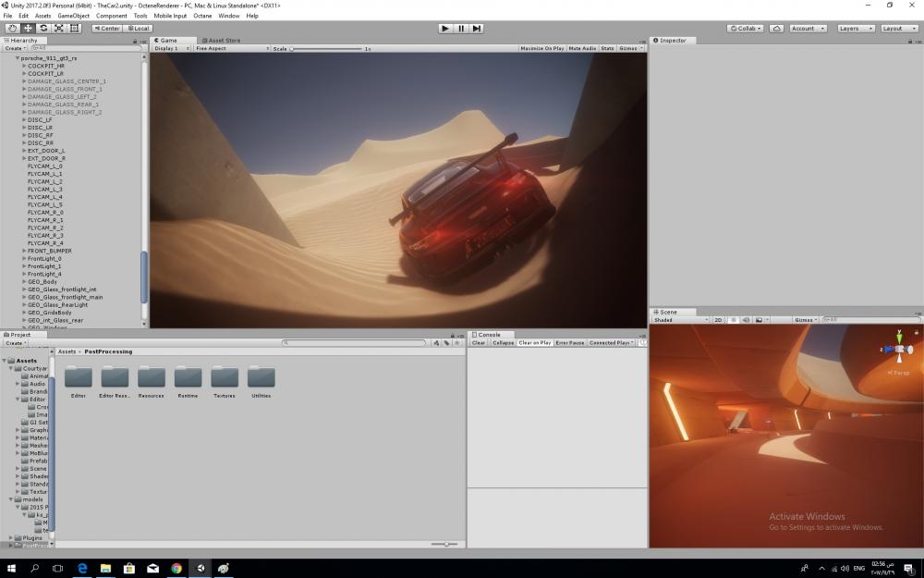Expand the FRONT_BUMPER hierarchy item
The height and width of the screenshot is (578, 924).
24,251
